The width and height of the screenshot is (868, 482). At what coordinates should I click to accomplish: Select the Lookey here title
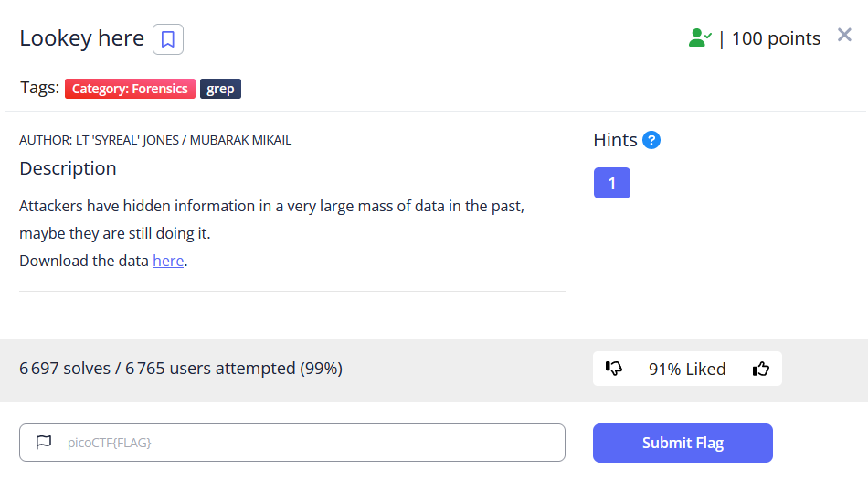click(82, 38)
